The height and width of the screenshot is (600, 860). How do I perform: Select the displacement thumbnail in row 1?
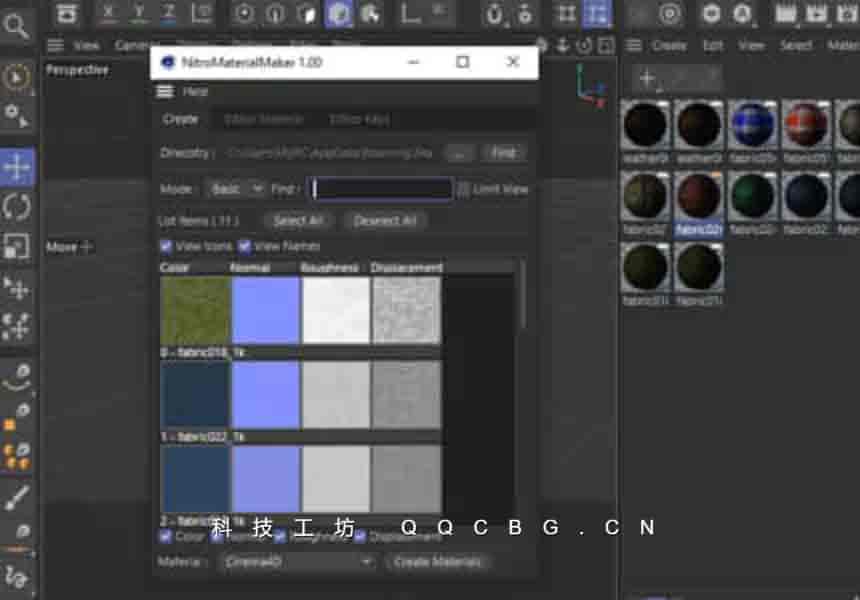pyautogui.click(x=406, y=395)
